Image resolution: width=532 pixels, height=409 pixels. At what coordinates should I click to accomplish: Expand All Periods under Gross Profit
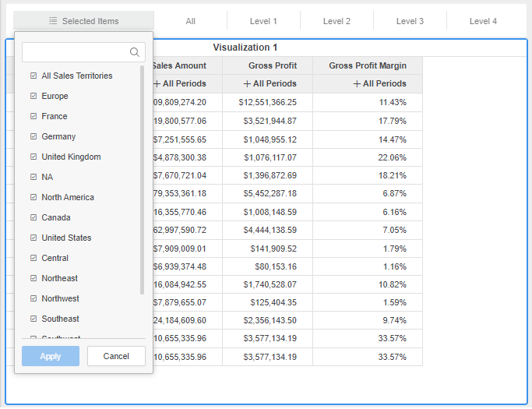pyautogui.click(x=247, y=83)
